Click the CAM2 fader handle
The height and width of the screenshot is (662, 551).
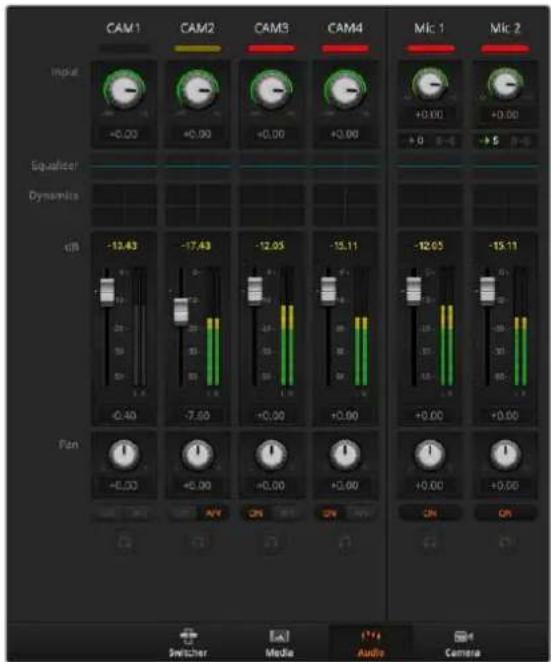click(181, 312)
